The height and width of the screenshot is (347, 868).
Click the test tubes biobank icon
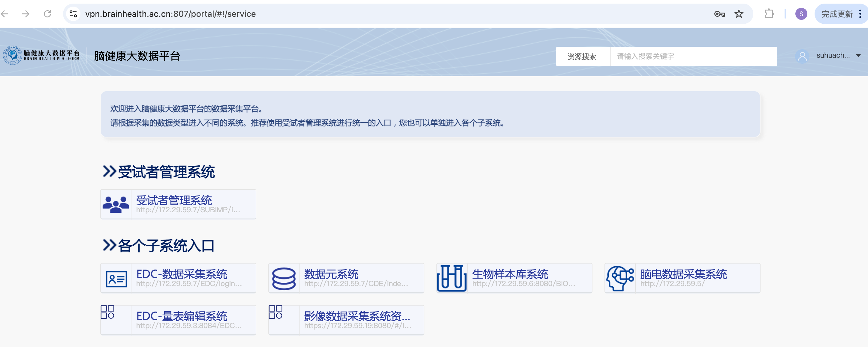(x=451, y=278)
